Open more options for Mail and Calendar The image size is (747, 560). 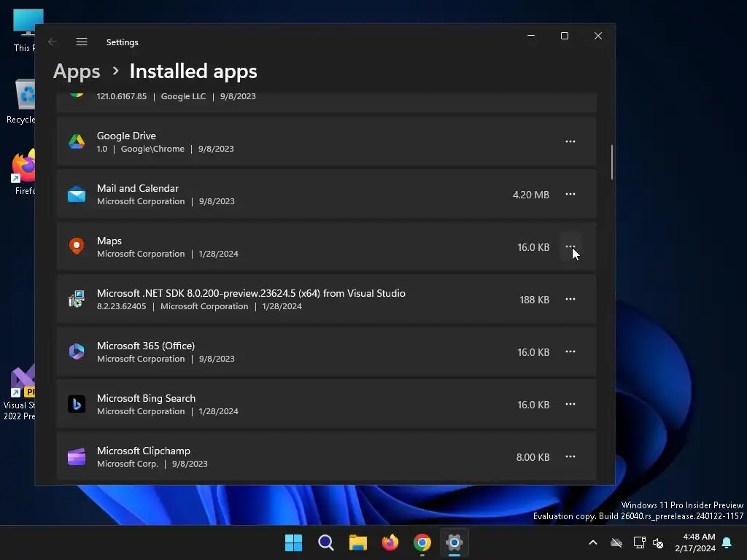[570, 194]
